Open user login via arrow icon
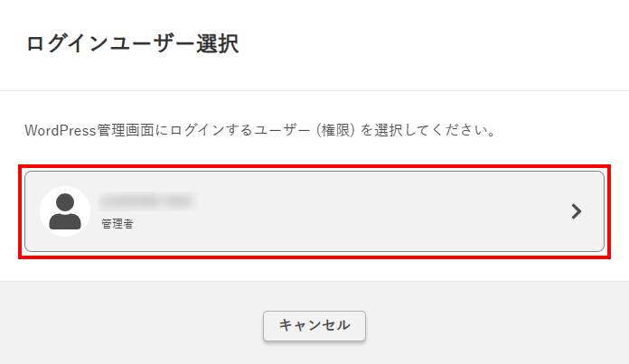Viewport: 629px width, 364px height. [577, 211]
